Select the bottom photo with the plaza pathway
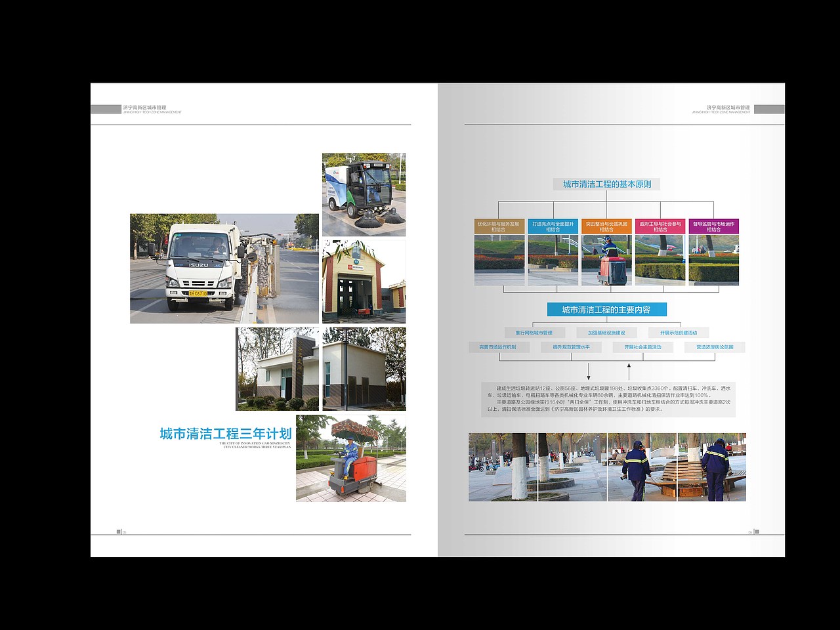 click(572, 467)
